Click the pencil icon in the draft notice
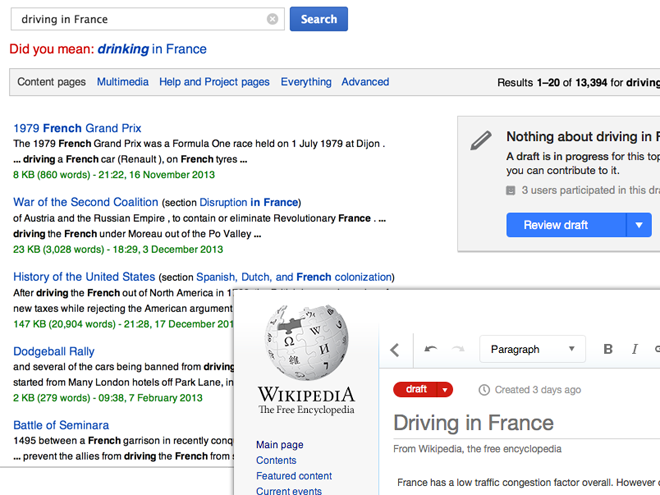Viewport: 660px width, 495px height. click(x=481, y=140)
